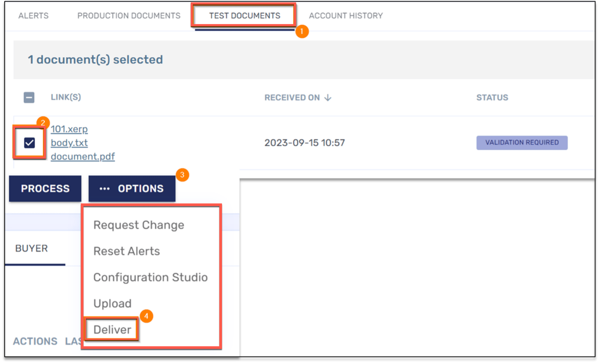600x364 pixels.
Task: Click the minus icon in the select-all checkbox
Action: [29, 97]
